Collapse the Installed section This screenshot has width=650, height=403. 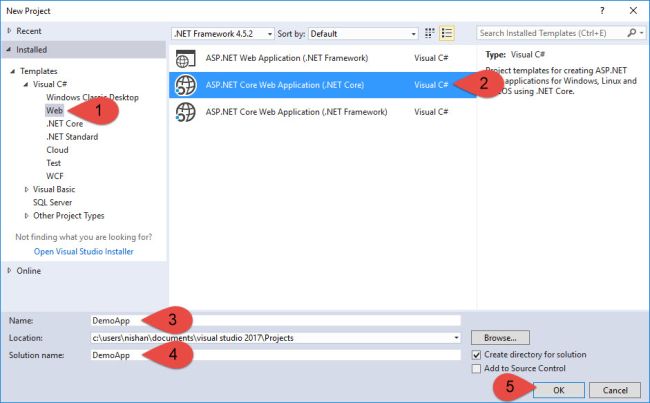point(9,49)
